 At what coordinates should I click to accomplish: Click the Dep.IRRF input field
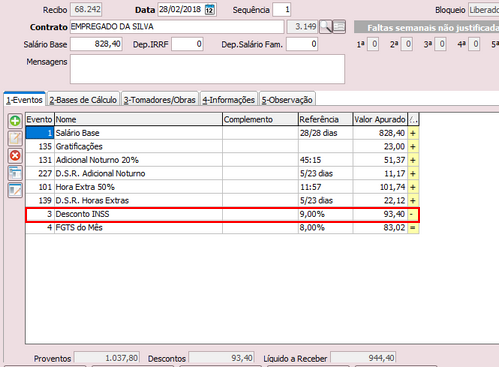tap(187, 44)
